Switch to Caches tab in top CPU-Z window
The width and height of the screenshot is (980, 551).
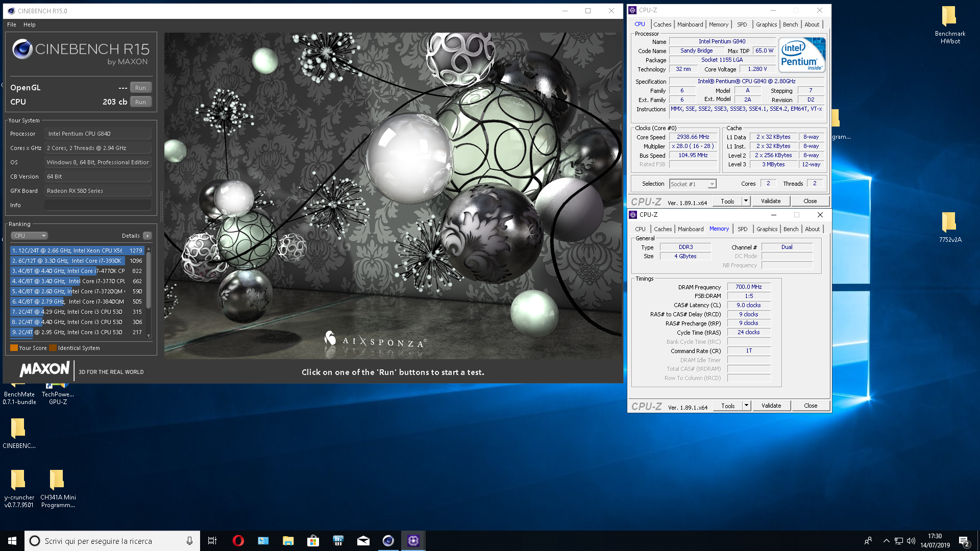[x=662, y=24]
